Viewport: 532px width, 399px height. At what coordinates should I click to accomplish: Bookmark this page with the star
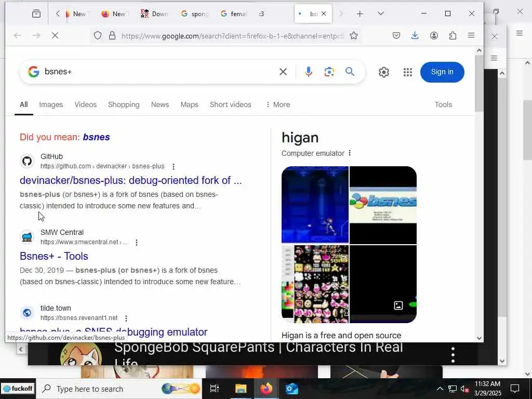(x=353, y=36)
